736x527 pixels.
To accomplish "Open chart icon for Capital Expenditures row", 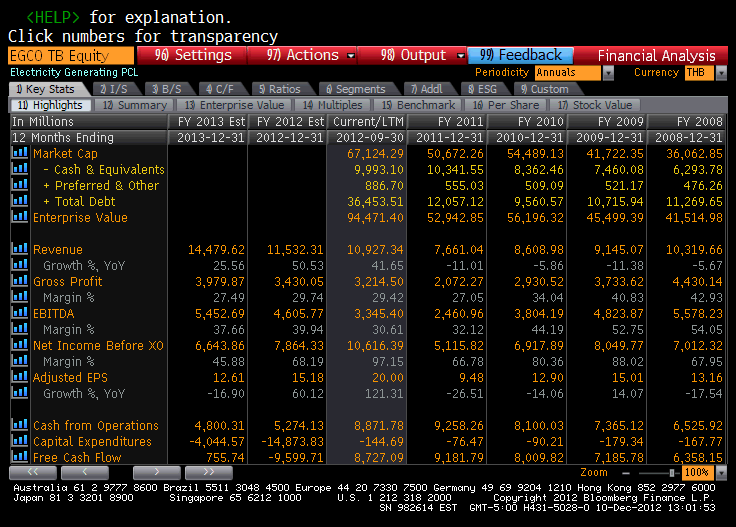I will coord(20,441).
